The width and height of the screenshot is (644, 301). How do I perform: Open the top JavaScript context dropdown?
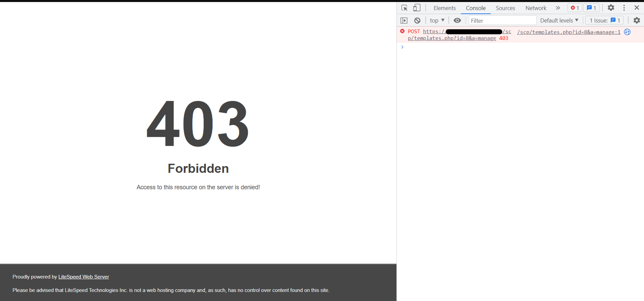(x=437, y=20)
